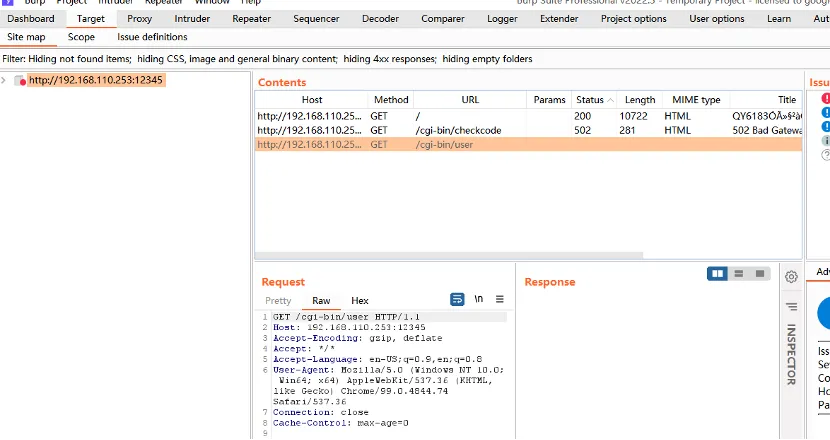Click the Inspector panel collapse lines icon
Screen dimensions: 830x440
click(x=791, y=307)
